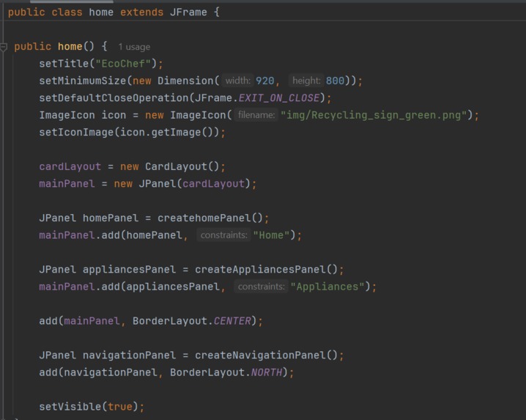This screenshot has width=526, height=420.
Task: Click the "Appliances" string literal
Action: click(x=327, y=287)
